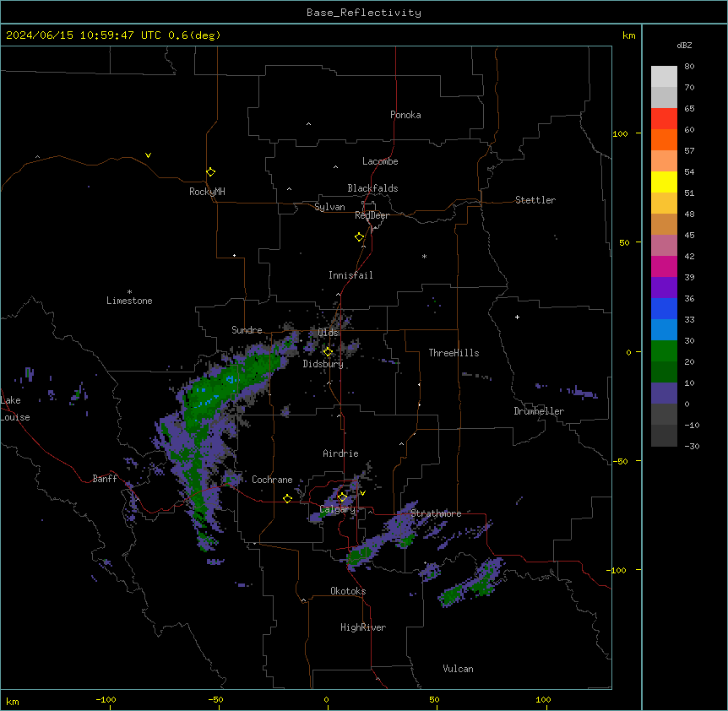Click the white caret marker south of Innisfail

(x=338, y=295)
